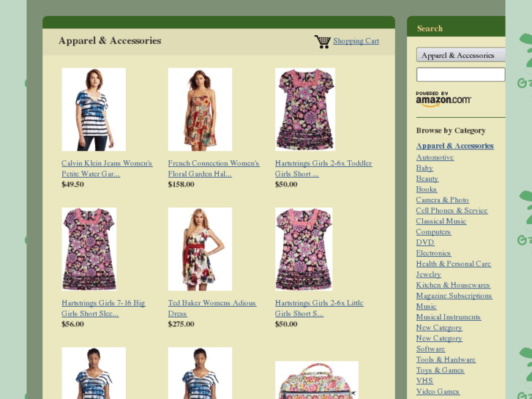
Task: Go to Tools & Hardware category
Action: pos(446,359)
